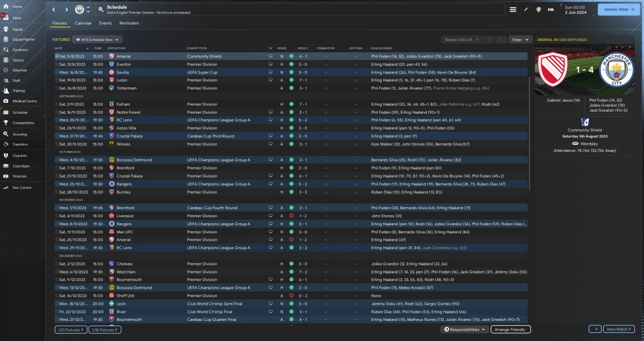Viewport: 644px width, 341px height.
Task: Open the Season 2023/24 dropdown
Action: coord(461,39)
